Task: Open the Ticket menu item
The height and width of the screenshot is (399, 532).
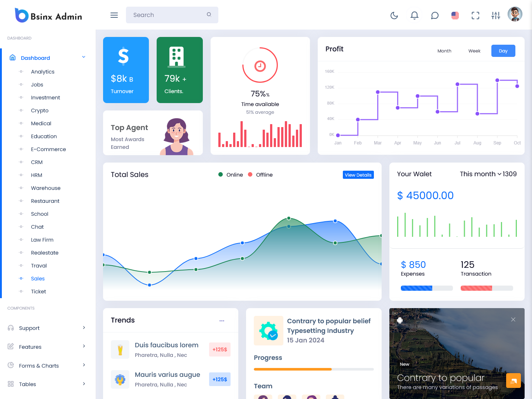Action: [x=38, y=291]
